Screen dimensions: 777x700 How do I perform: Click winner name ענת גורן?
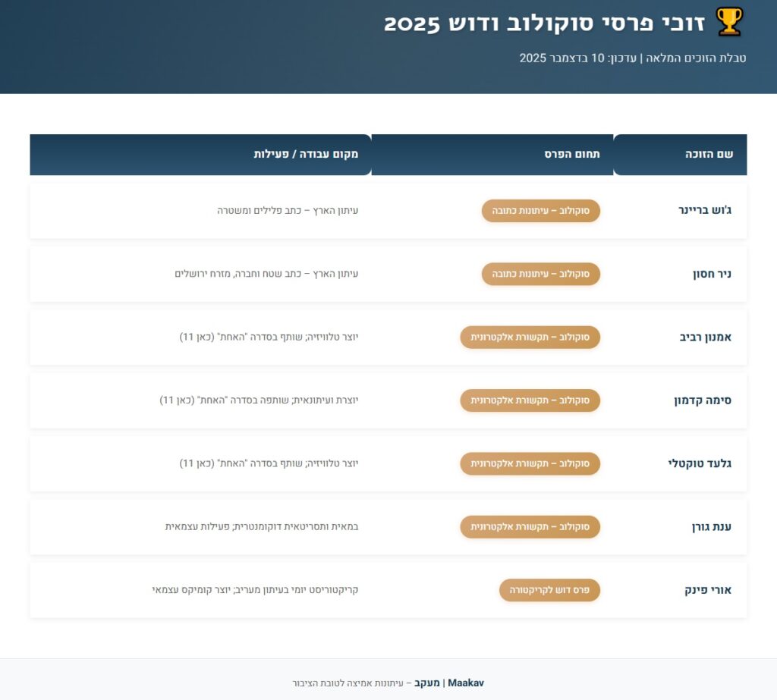point(712,527)
